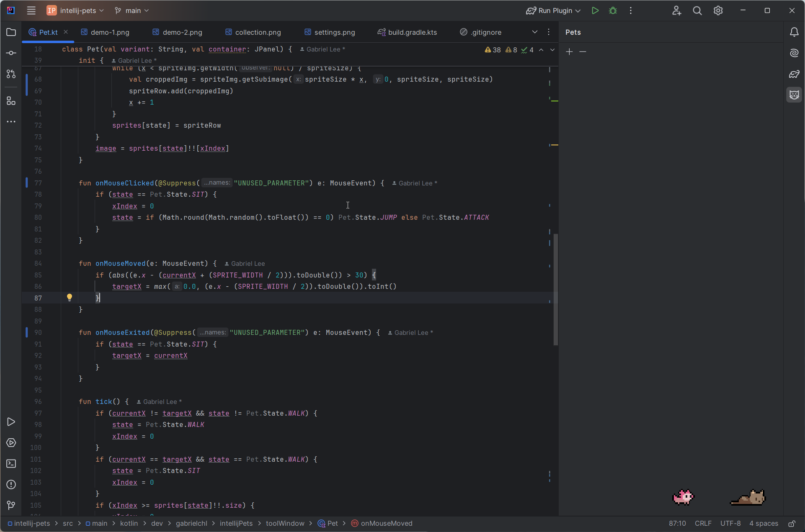This screenshot has width=805, height=532.
Task: Run the plugin with green play button
Action: [x=595, y=10]
